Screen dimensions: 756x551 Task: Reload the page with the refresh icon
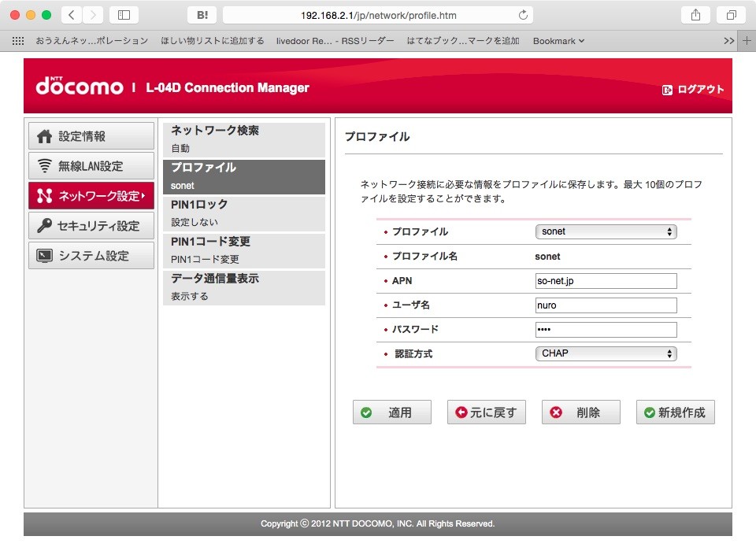(x=523, y=15)
